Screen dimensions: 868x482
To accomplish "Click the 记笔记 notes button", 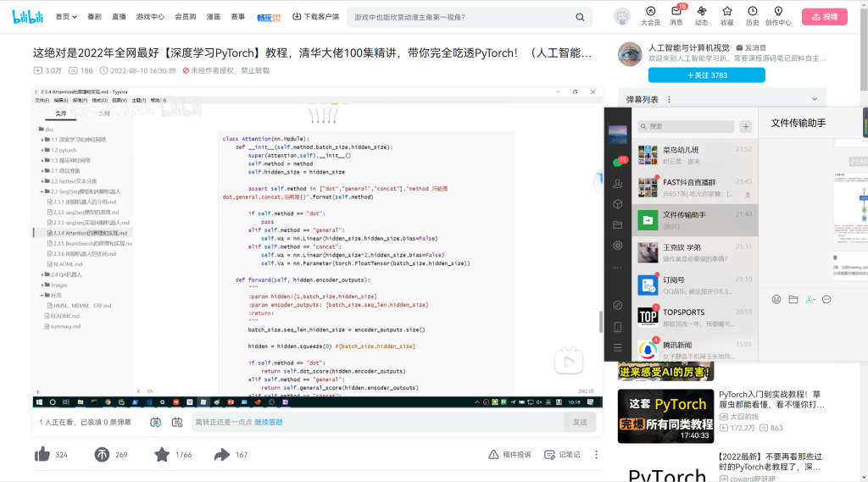I will pyautogui.click(x=562, y=454).
